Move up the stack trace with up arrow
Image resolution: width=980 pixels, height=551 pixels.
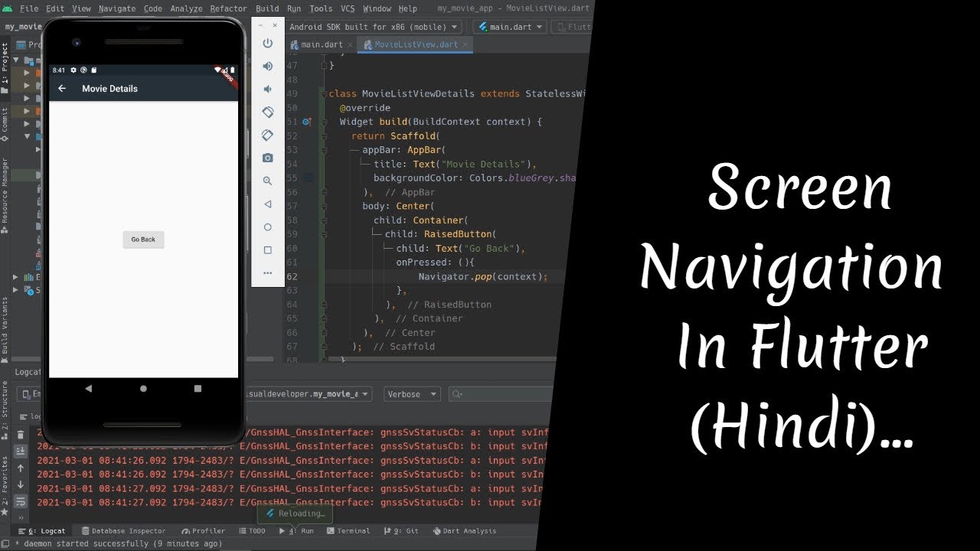click(x=21, y=468)
